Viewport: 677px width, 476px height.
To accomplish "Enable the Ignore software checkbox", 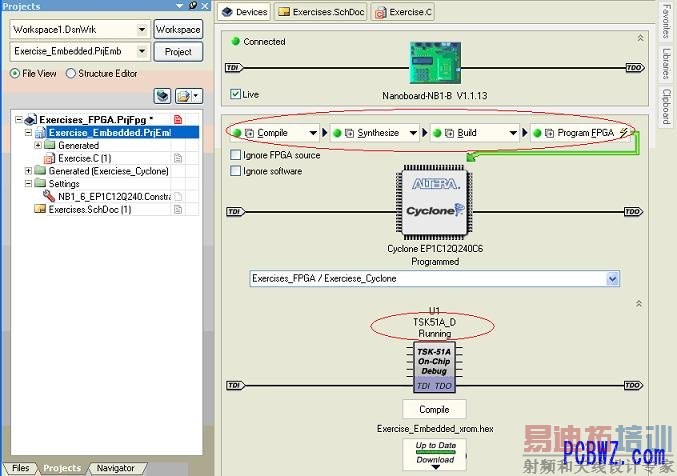I will (235, 171).
